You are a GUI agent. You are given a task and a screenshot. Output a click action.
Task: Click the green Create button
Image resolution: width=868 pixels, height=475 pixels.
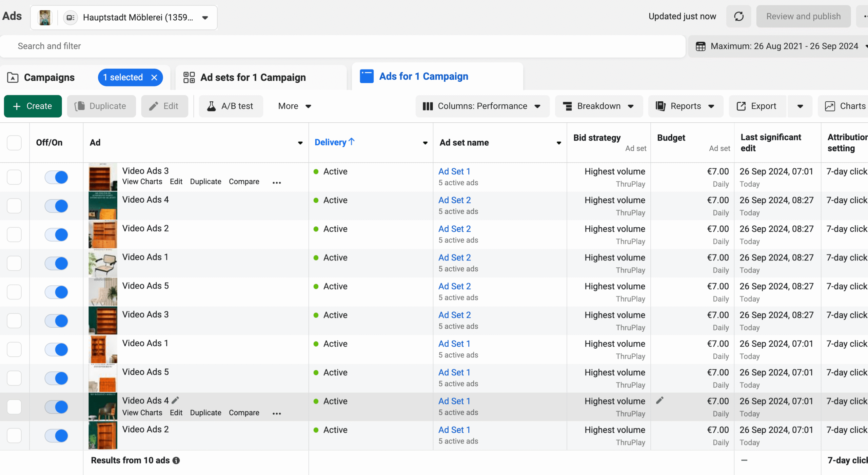click(33, 106)
